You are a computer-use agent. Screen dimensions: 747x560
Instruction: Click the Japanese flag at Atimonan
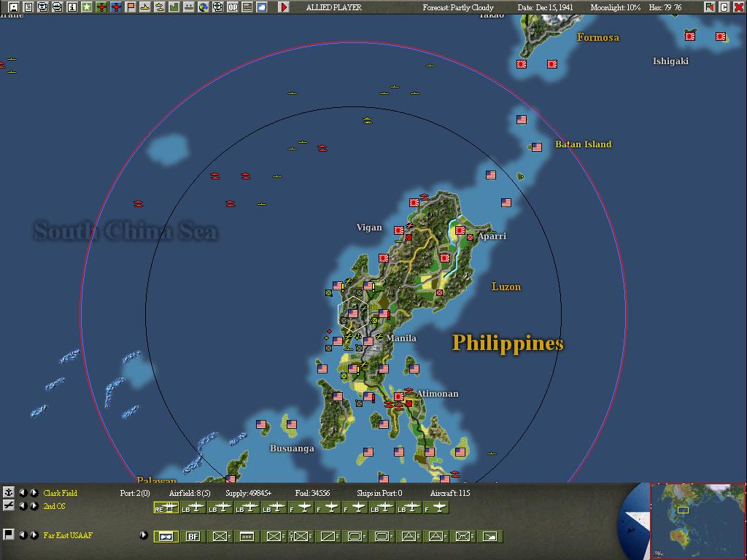pos(399,396)
